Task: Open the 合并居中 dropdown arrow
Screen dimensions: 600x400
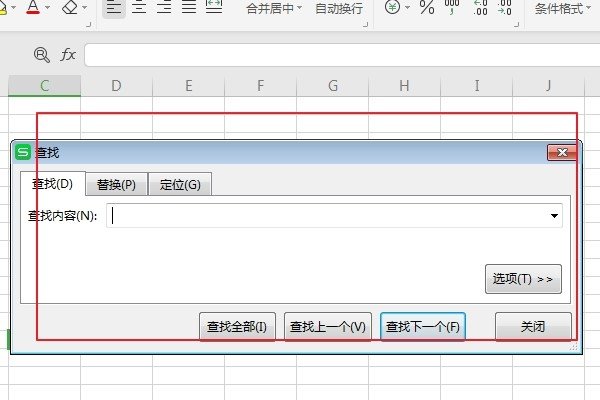Action: [x=299, y=8]
